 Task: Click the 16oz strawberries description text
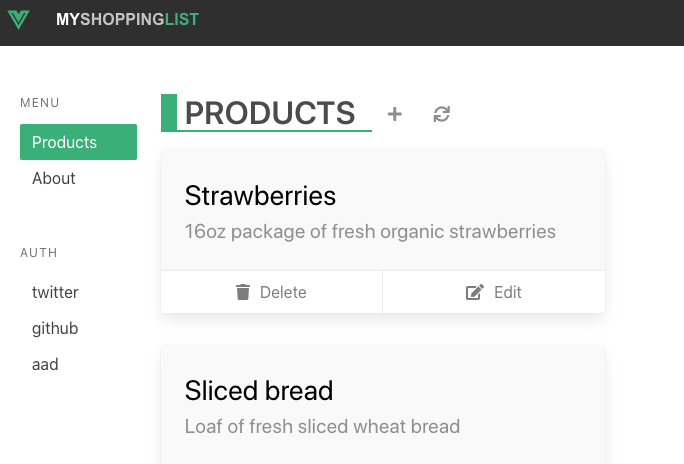point(370,232)
